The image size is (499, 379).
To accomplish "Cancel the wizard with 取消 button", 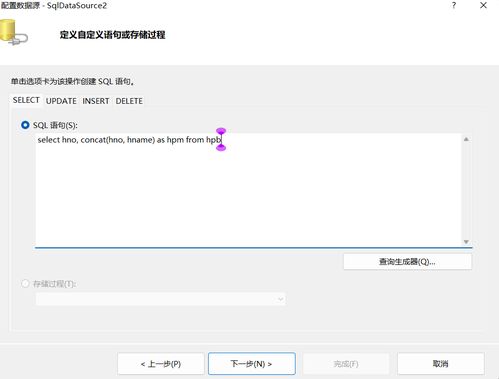I will (441, 364).
